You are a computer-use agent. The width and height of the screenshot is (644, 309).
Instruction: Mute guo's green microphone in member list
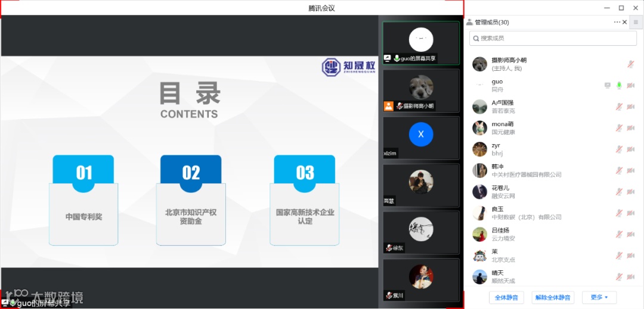619,85
